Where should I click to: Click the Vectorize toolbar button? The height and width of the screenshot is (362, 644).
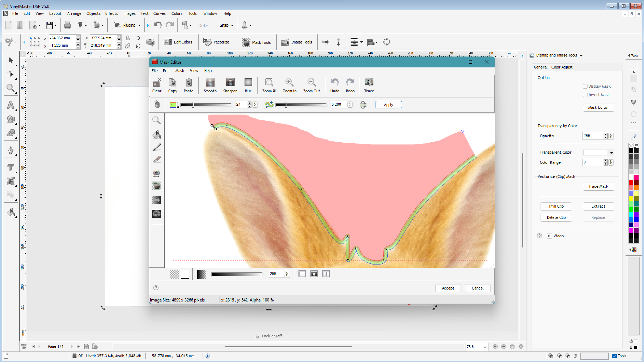click(216, 42)
